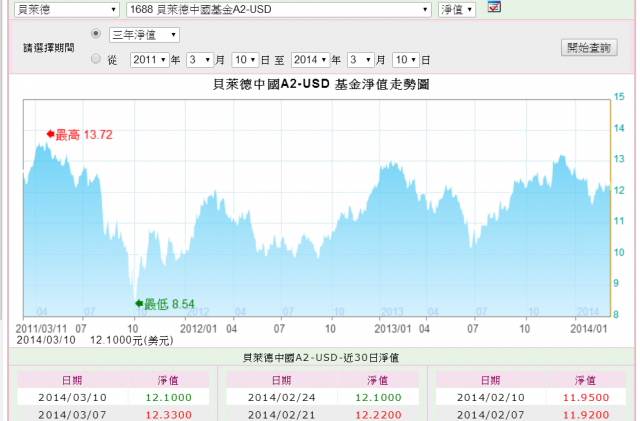
Task: Click the 2014/02/24 date cell
Action: (282, 397)
